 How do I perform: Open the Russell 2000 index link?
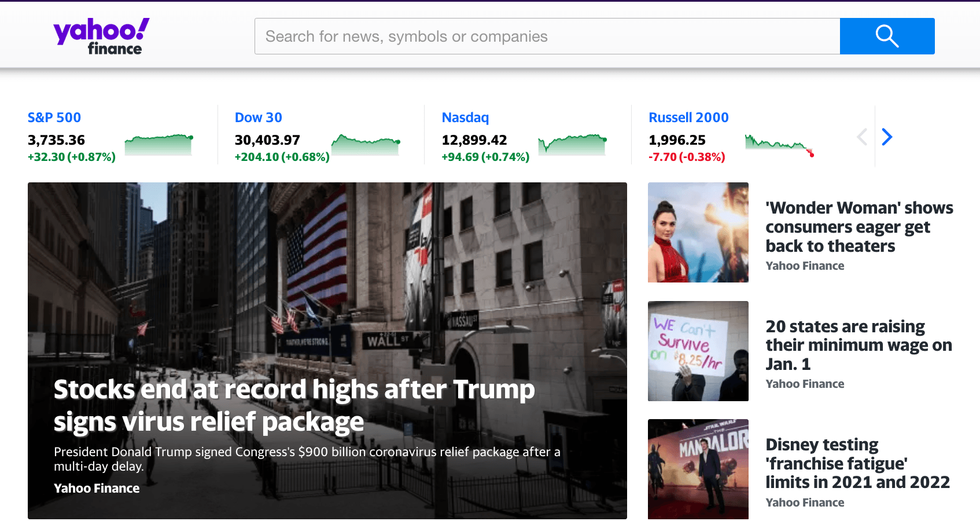click(688, 118)
